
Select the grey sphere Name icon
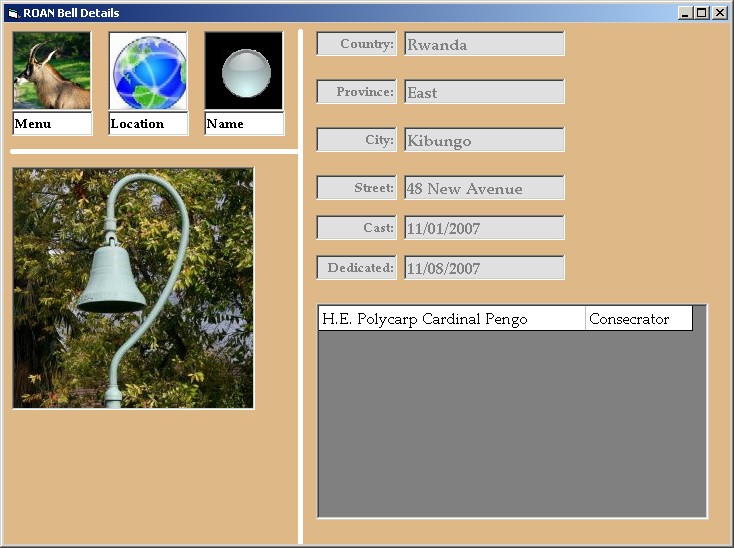(244, 71)
